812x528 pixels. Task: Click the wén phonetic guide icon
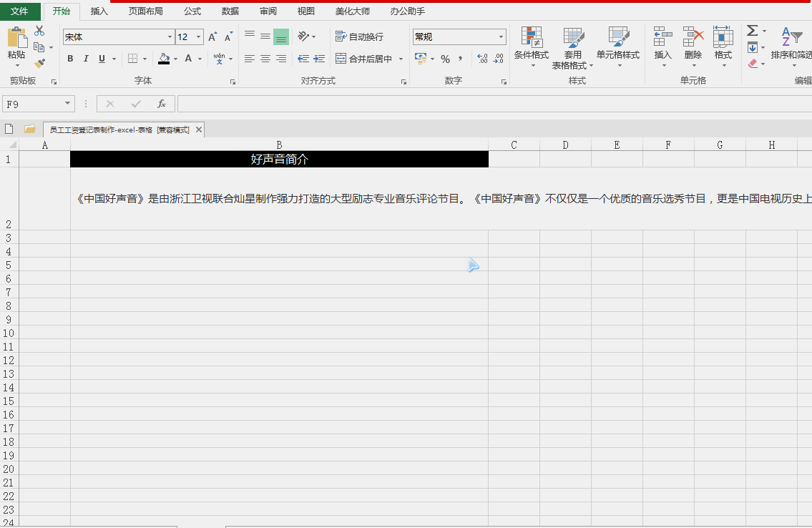point(219,59)
